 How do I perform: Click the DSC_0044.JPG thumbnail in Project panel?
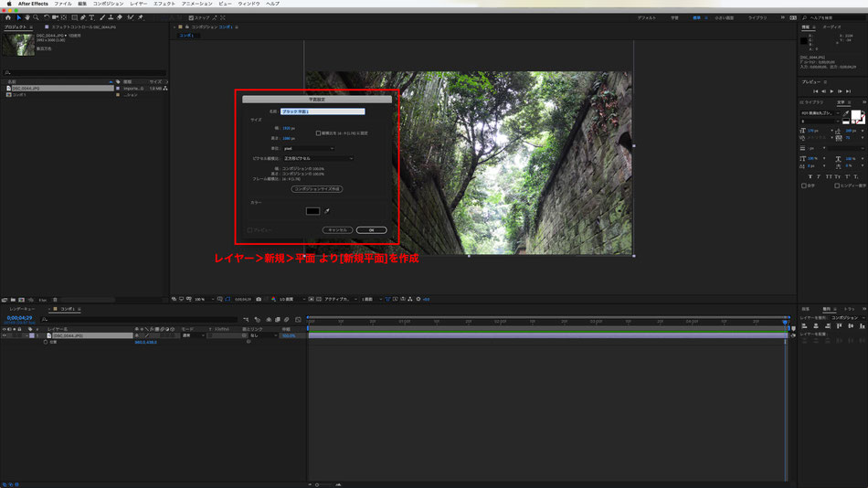17,45
